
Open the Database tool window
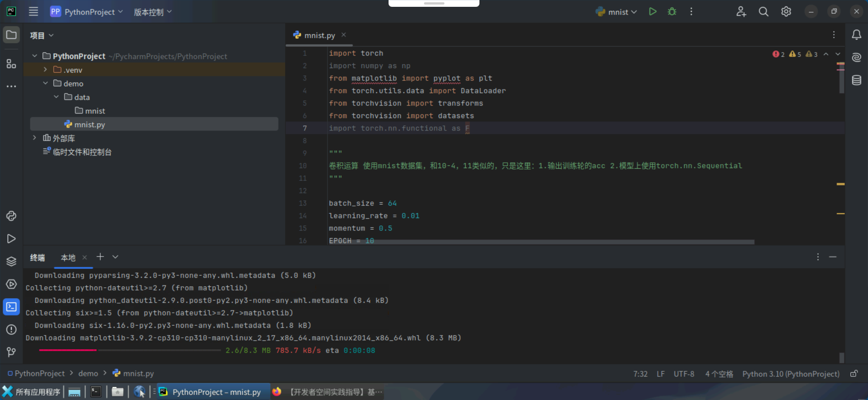pyautogui.click(x=856, y=80)
